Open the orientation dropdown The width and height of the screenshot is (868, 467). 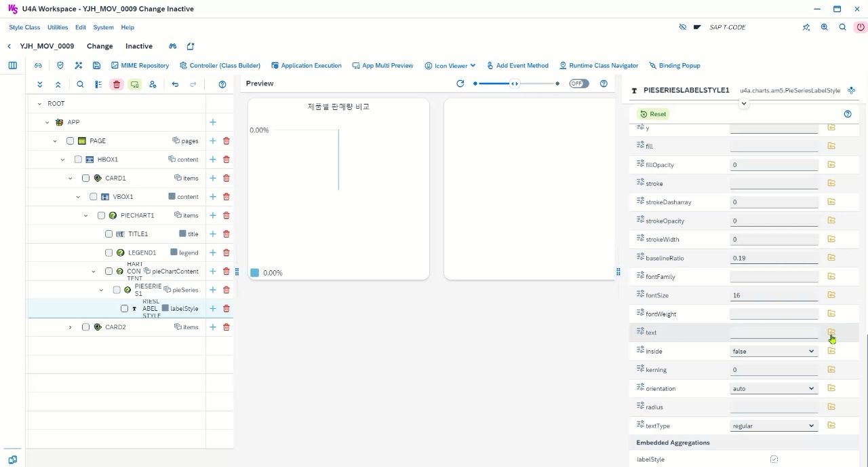[x=774, y=388]
